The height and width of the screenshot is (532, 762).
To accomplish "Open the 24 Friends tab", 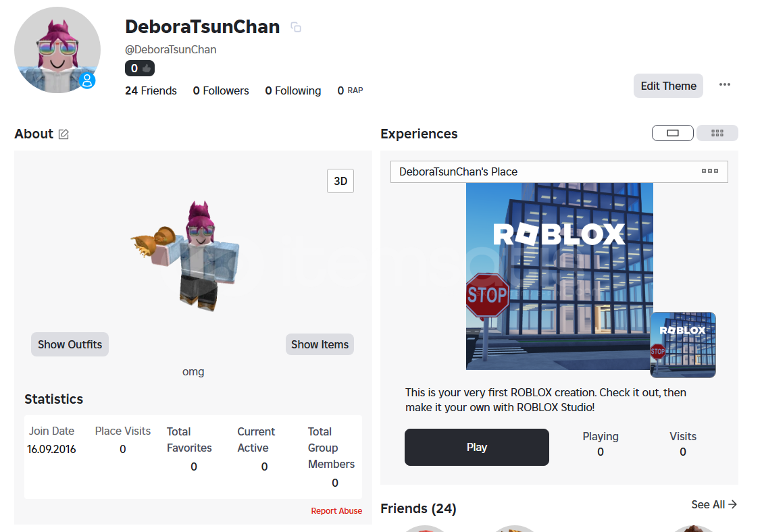I will click(151, 90).
